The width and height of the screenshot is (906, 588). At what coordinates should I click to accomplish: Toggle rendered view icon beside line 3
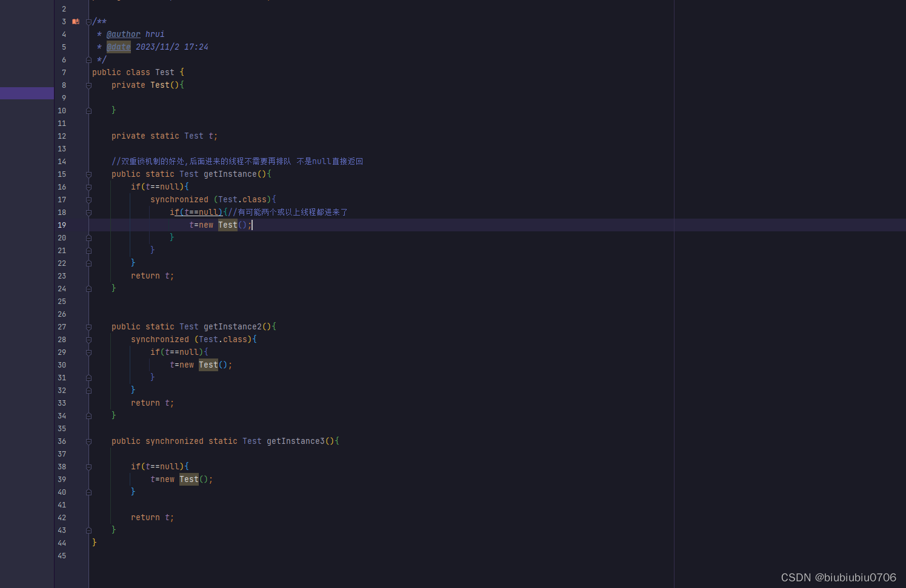click(x=76, y=22)
